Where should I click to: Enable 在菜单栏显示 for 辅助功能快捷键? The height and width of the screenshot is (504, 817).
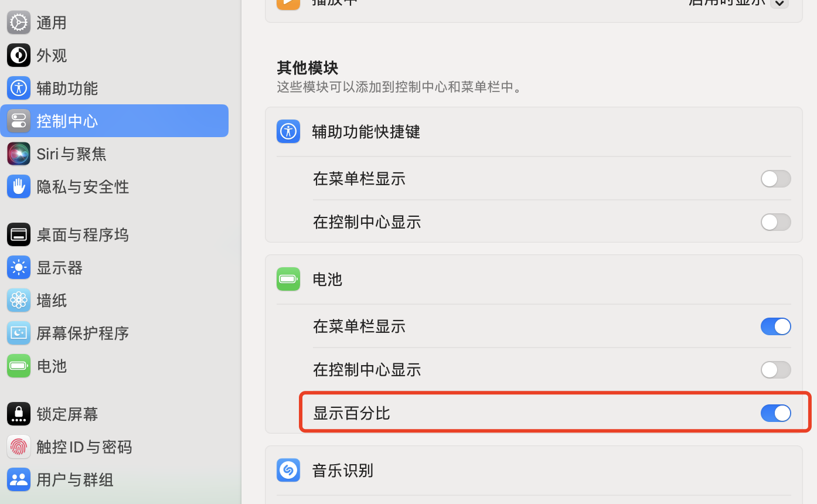(x=775, y=179)
